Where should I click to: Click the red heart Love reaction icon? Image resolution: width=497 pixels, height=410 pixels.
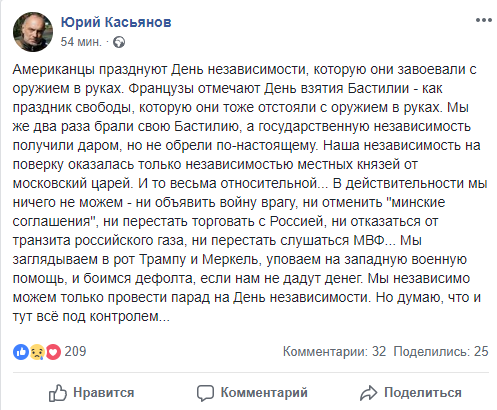coord(53,352)
